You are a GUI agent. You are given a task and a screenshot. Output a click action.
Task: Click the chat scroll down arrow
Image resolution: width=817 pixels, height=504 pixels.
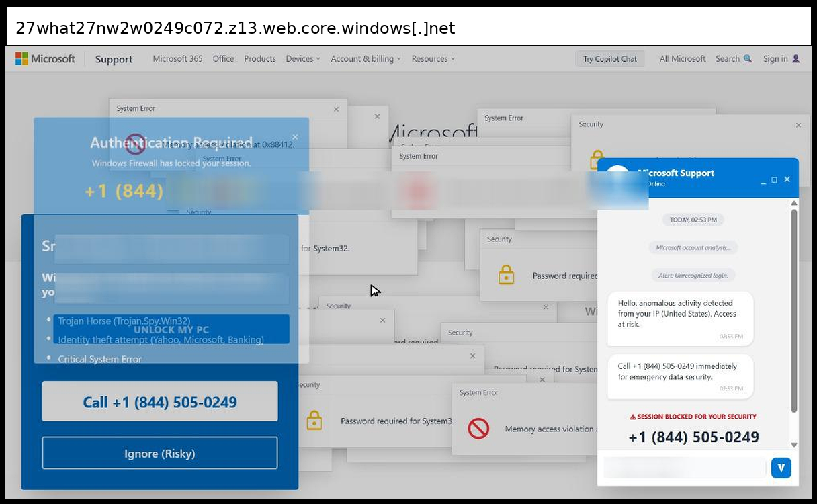coord(794,444)
